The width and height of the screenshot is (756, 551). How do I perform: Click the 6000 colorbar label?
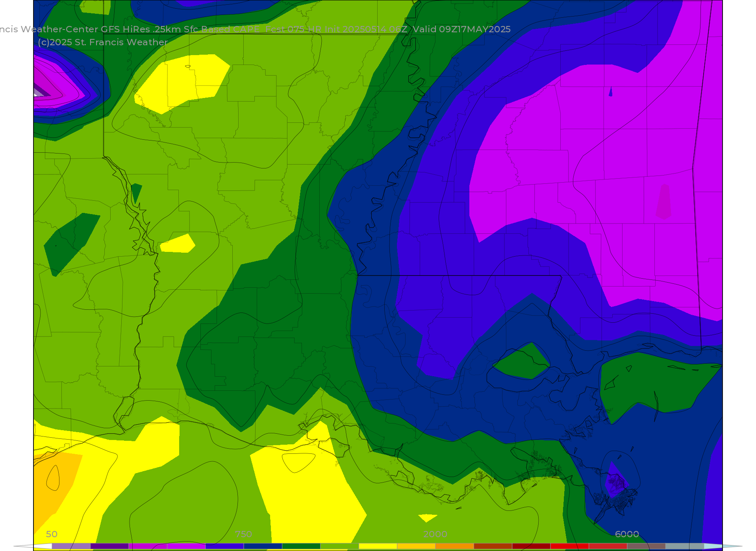[627, 534]
